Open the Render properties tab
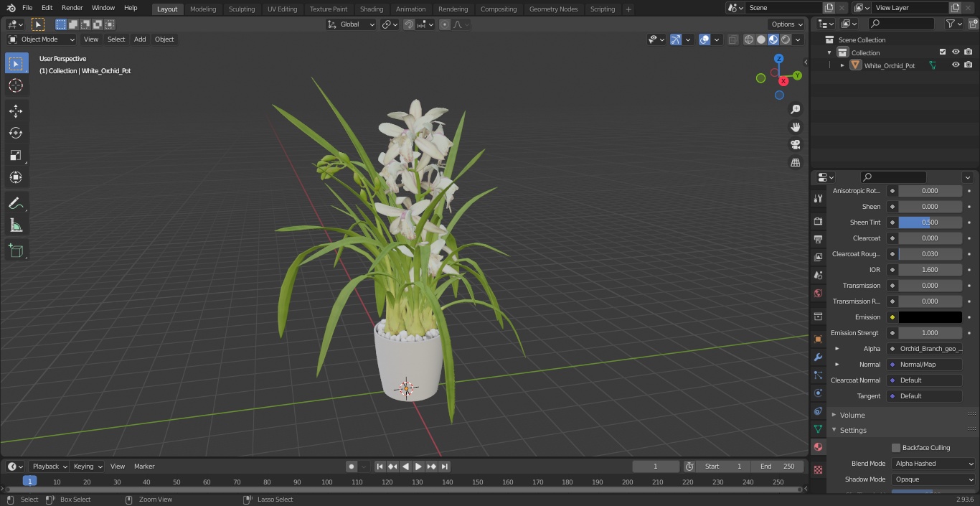Viewport: 980px width, 506px height. (x=818, y=221)
